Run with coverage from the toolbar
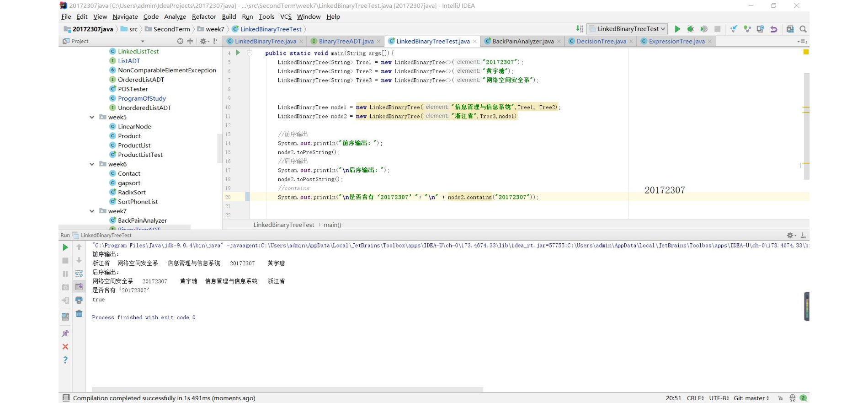This screenshot has width=868, height=403. (x=704, y=29)
